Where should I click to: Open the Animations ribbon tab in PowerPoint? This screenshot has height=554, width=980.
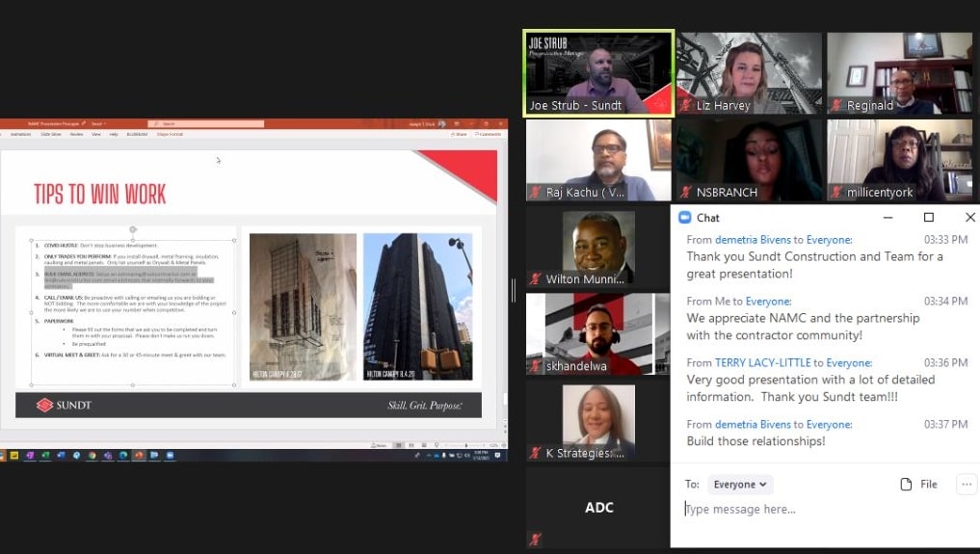tap(20, 134)
